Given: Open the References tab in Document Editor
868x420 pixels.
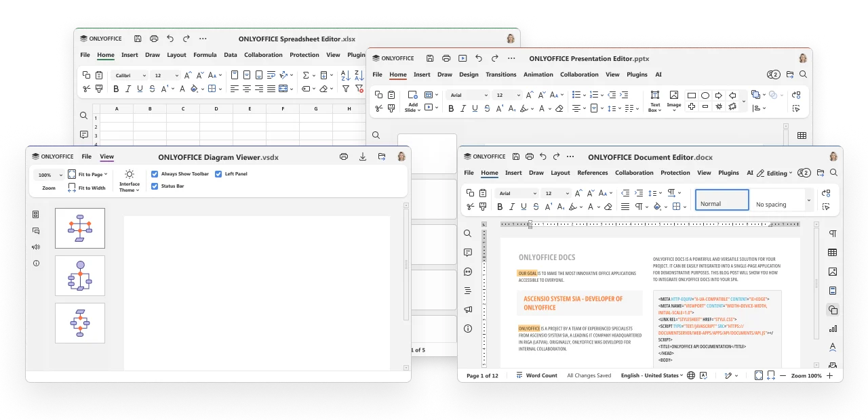Looking at the screenshot, I should 593,173.
